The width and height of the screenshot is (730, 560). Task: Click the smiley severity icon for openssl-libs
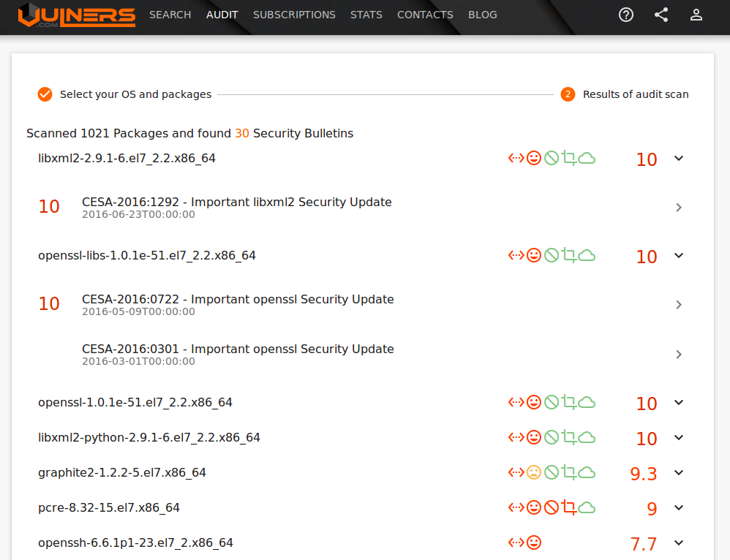534,255
